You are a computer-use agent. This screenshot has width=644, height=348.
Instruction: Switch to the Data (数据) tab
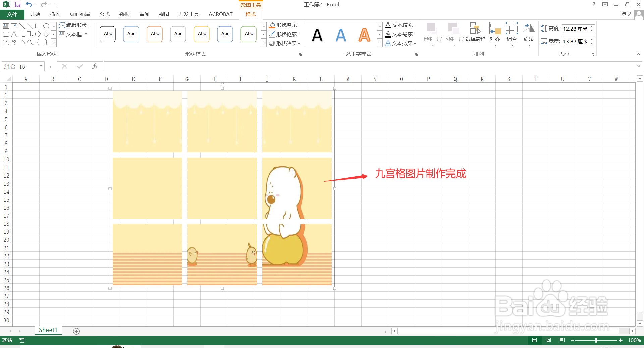point(124,14)
